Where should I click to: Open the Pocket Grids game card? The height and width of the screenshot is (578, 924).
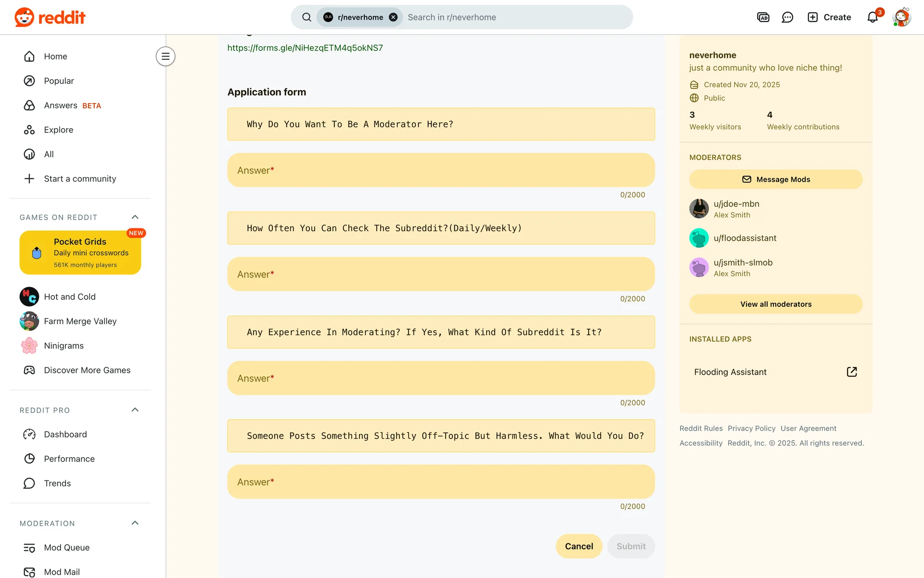pyautogui.click(x=80, y=253)
